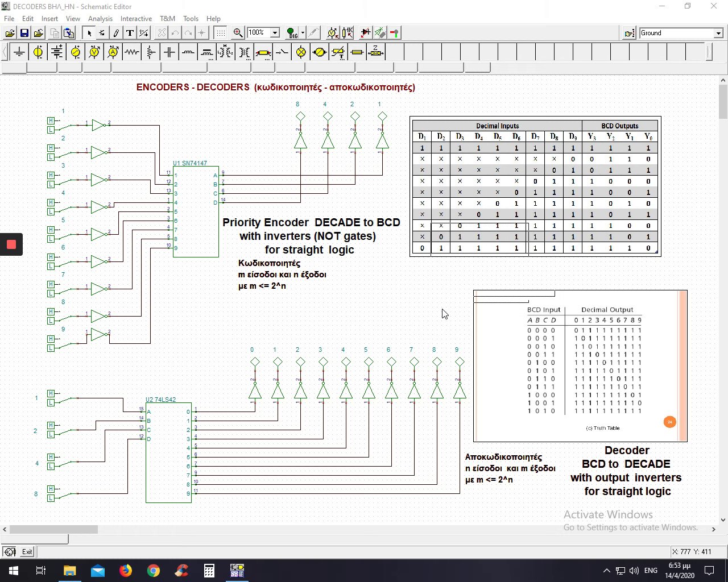The width and height of the screenshot is (728, 582).
Task: Open the Ground selector dropdown
Action: tap(718, 33)
